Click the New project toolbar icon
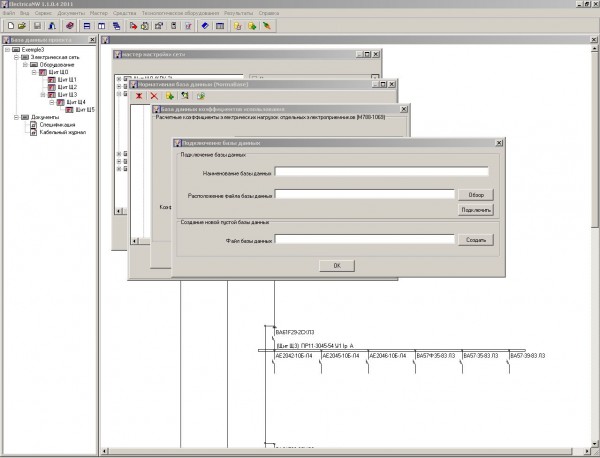600x458 pixels. 8,24
